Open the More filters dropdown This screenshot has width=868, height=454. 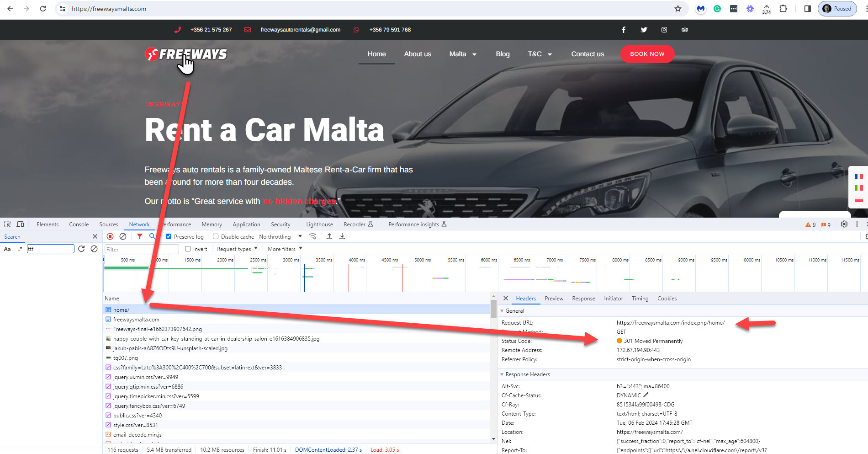point(285,249)
